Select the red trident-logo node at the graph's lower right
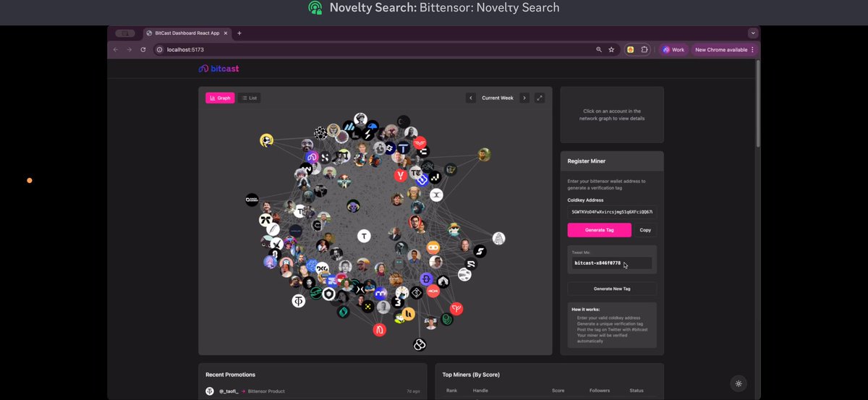This screenshot has height=400, width=868. [x=456, y=309]
